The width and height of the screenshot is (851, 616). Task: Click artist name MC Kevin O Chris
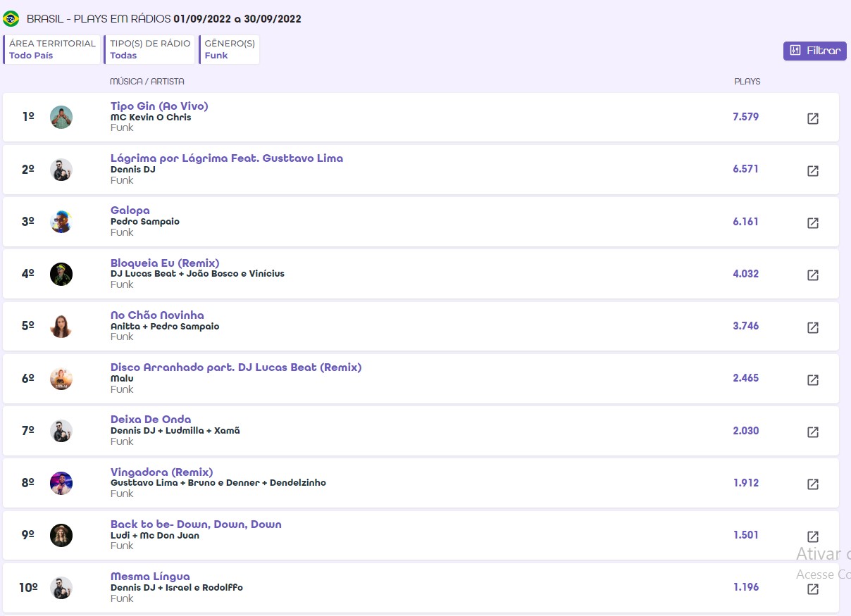(151, 118)
